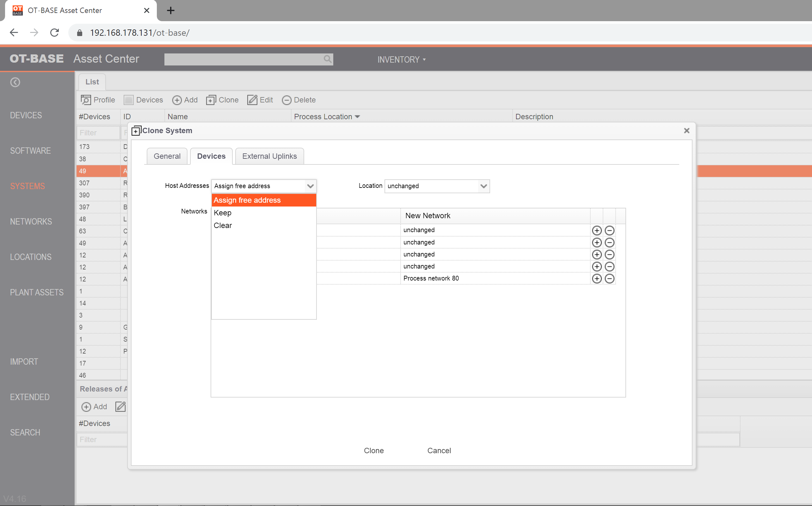Select Keep option in Host Addresses list
The height and width of the screenshot is (506, 812).
point(264,213)
